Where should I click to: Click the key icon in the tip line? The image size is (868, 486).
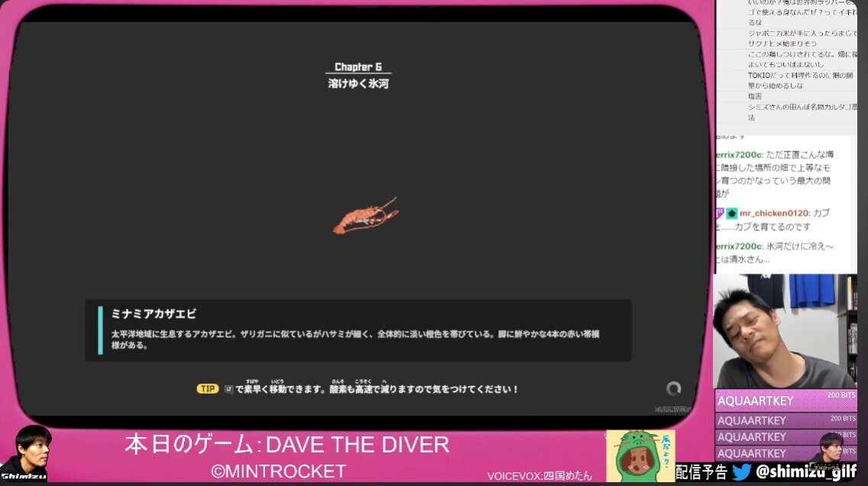tap(228, 390)
